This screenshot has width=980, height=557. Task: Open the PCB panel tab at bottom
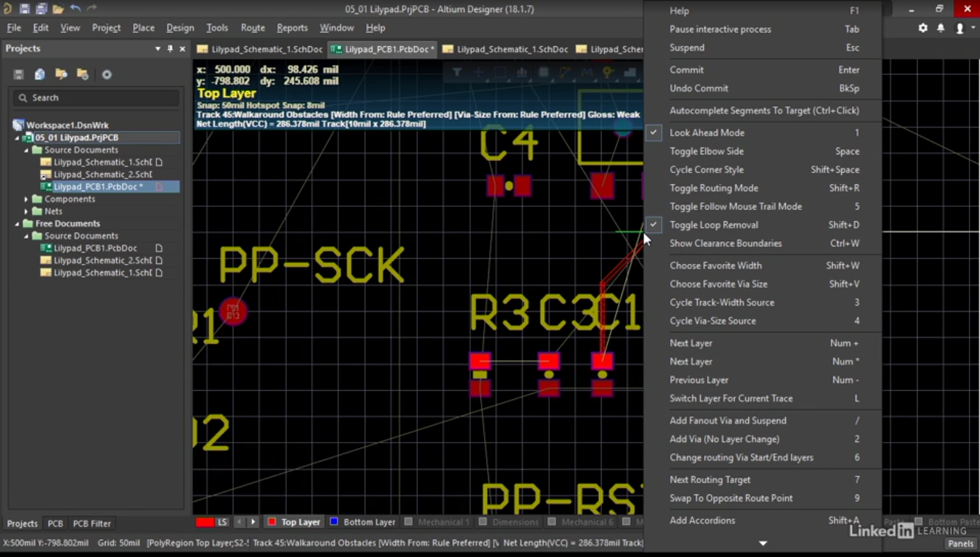click(55, 523)
